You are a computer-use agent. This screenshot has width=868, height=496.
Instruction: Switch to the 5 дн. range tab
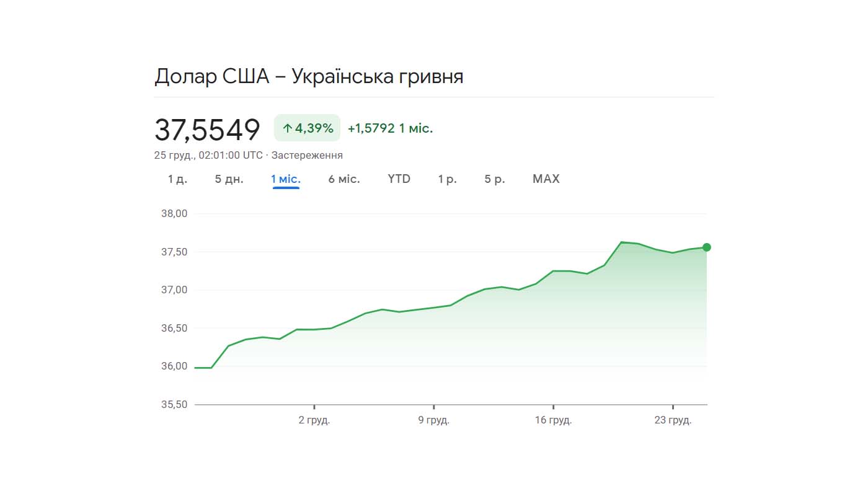click(x=229, y=179)
